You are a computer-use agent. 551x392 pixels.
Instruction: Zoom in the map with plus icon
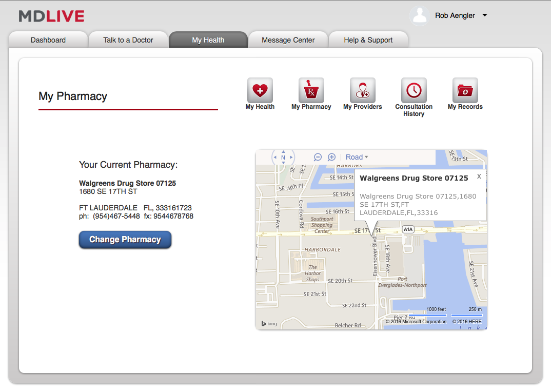click(332, 157)
